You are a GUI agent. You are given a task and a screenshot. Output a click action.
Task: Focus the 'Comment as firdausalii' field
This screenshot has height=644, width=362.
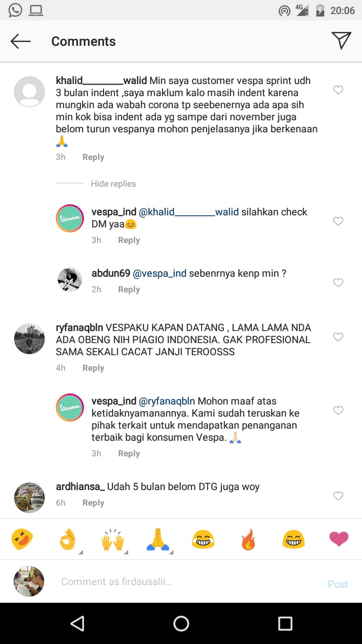pyautogui.click(x=191, y=582)
